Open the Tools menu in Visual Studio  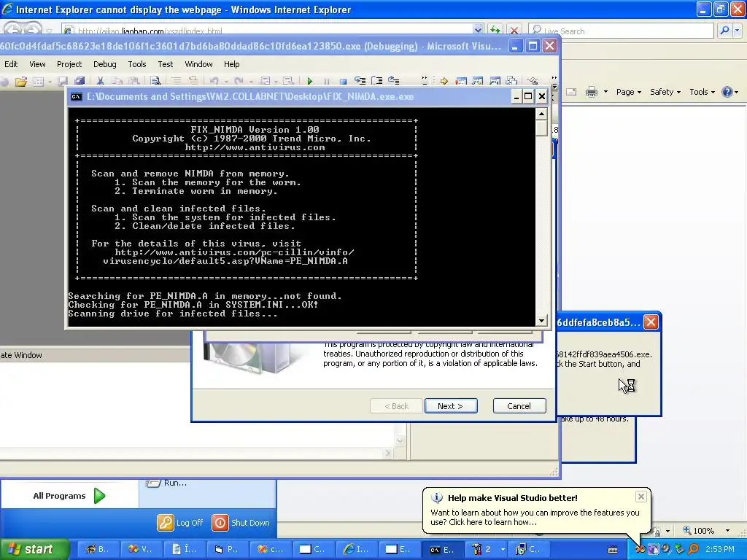click(x=136, y=64)
